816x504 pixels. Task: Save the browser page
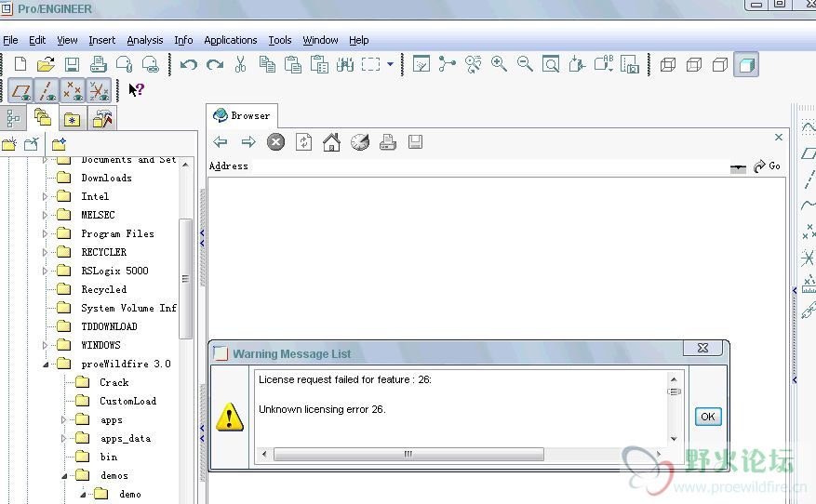415,141
